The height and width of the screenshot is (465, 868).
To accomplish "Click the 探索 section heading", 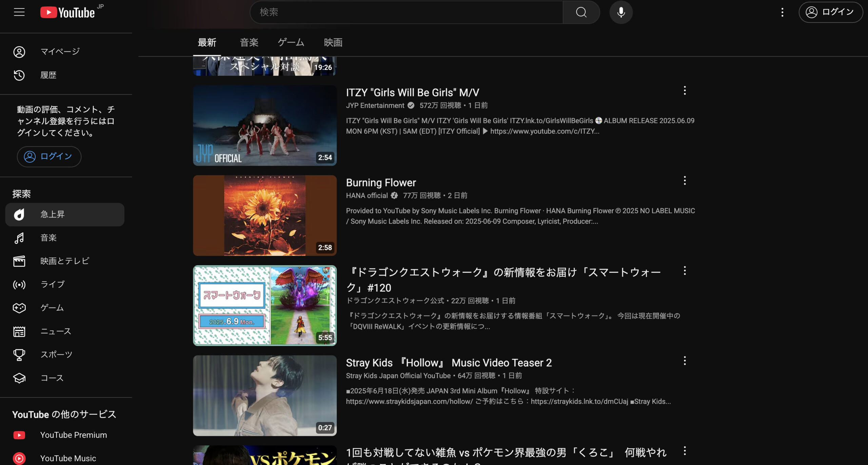I will [x=21, y=194].
